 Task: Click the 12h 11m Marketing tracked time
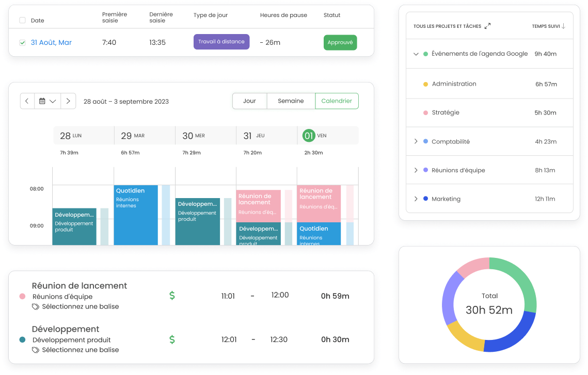pos(545,199)
